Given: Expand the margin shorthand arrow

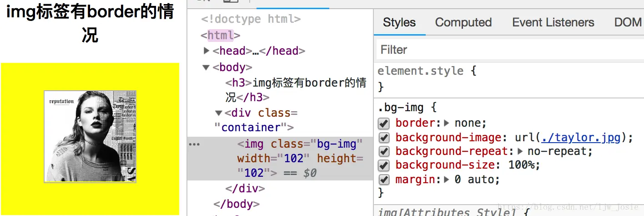Looking at the screenshot, I should [x=446, y=180].
